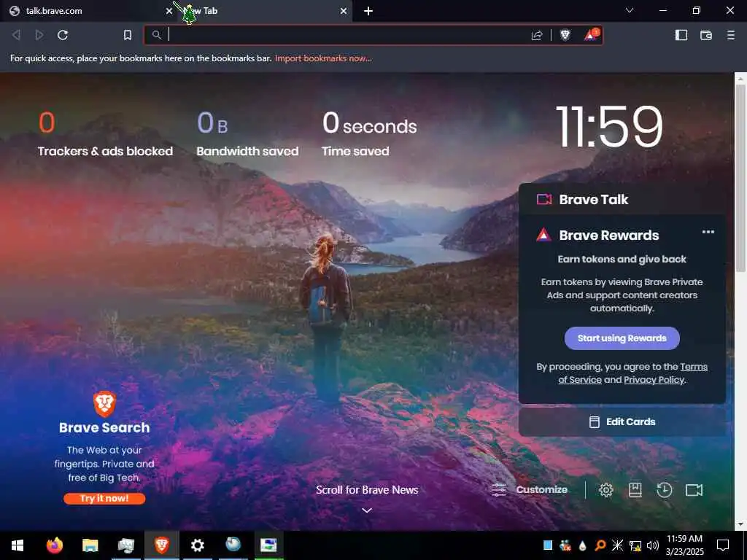This screenshot has height=560, width=747.
Task: Close the New Tab tab
Action: [x=344, y=10]
